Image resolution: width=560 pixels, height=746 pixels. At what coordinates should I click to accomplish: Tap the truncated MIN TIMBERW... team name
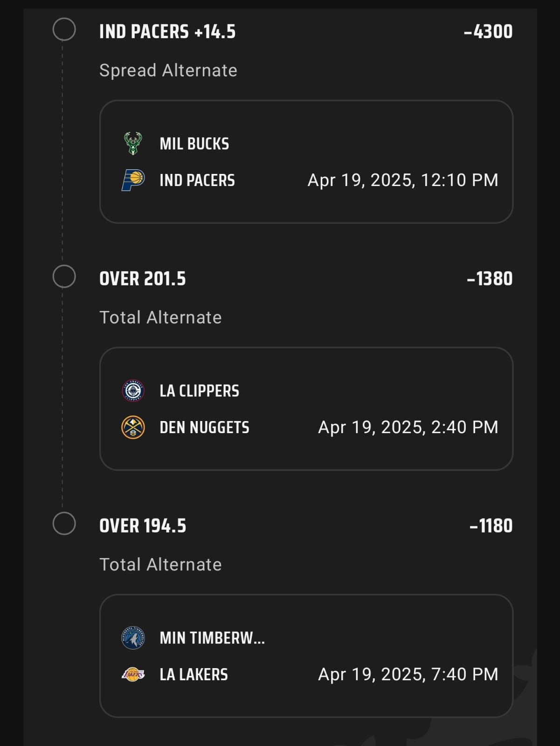pos(212,638)
